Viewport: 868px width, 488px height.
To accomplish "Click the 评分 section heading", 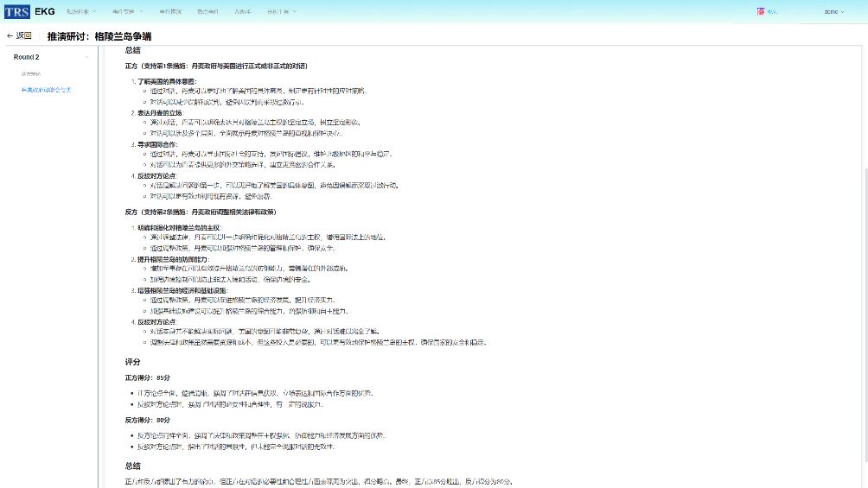I will pos(132,362).
